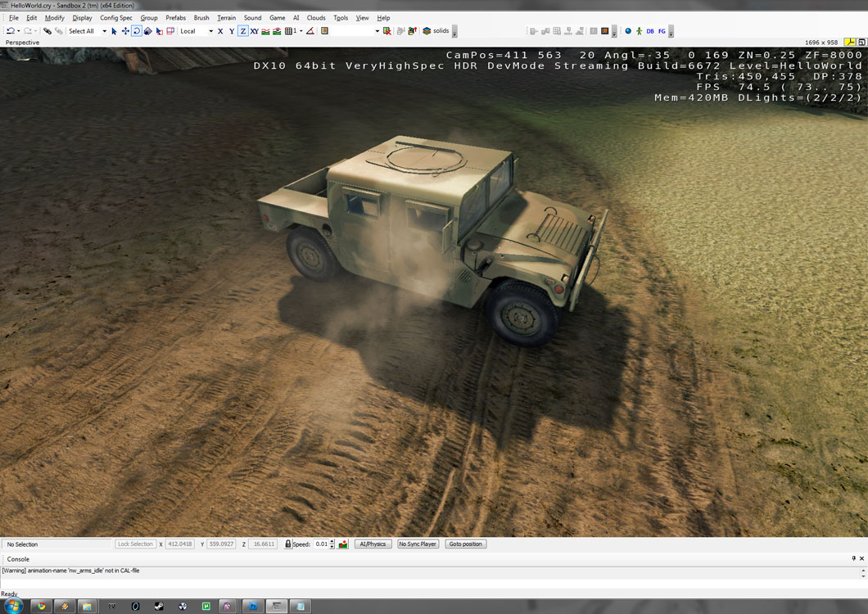Viewport: 868px width, 614px height.
Task: Open the Flow Graph (FG) editor
Action: pos(662,31)
